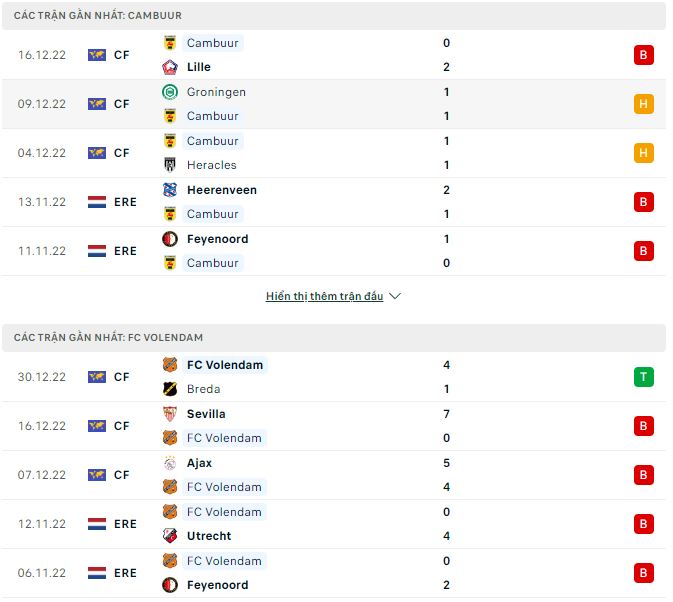Image resolution: width=673 pixels, height=602 pixels.
Task: Select 'Các trận gần nhất: Cambuur' header
Action: pos(98,16)
